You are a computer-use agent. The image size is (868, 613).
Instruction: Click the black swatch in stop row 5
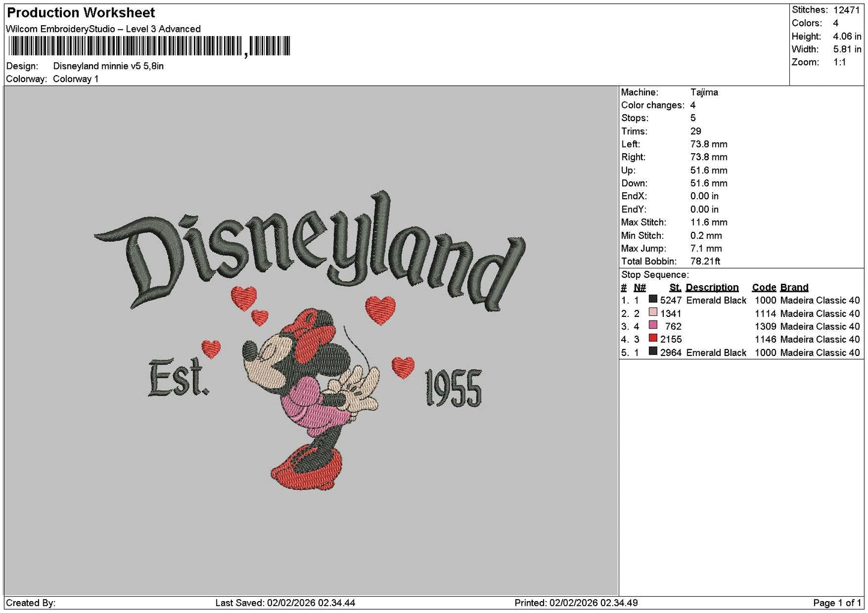coord(653,352)
